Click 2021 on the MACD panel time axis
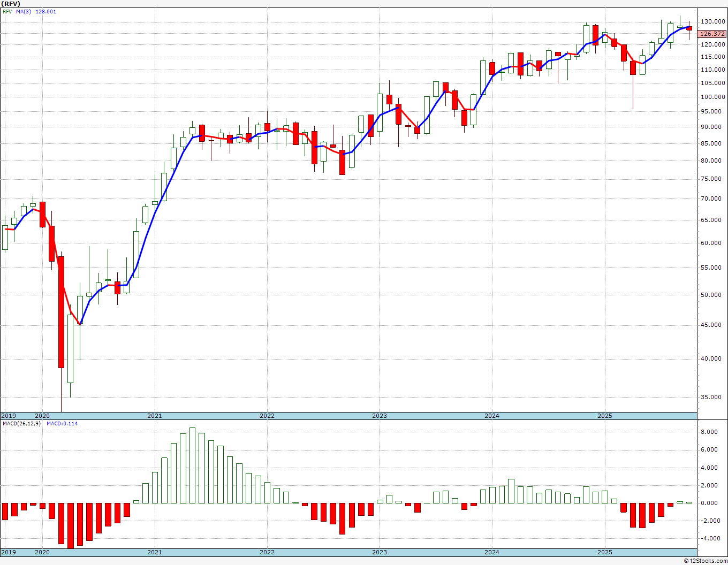 point(155,552)
